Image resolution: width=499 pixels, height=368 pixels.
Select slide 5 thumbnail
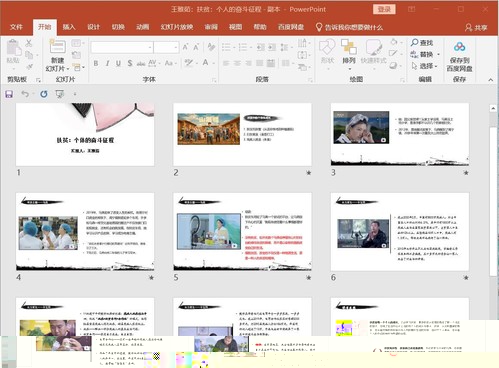pyautogui.click(x=242, y=232)
